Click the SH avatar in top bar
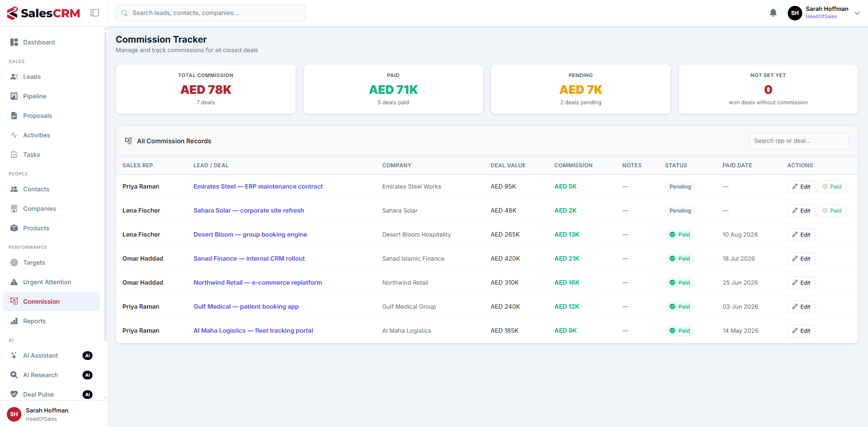Screen dimensions: 868x427 click(795, 13)
